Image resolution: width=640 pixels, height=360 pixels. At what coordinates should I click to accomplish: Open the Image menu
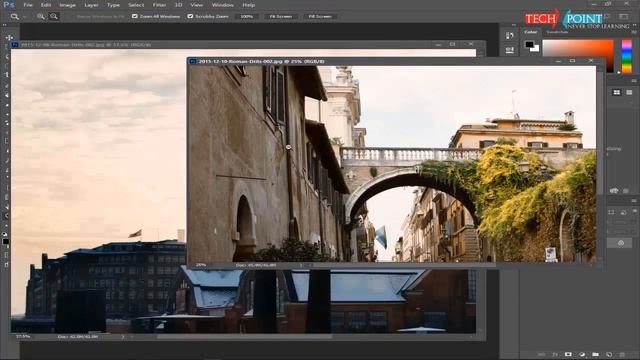click(x=67, y=5)
